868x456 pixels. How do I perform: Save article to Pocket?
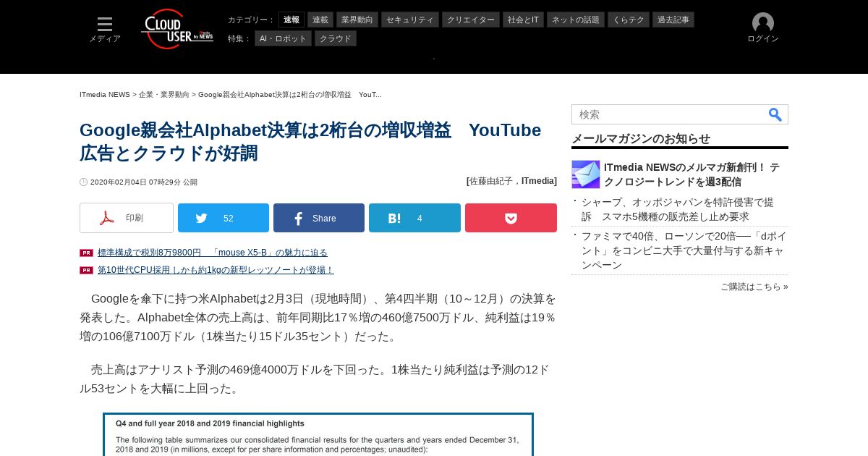coord(511,218)
